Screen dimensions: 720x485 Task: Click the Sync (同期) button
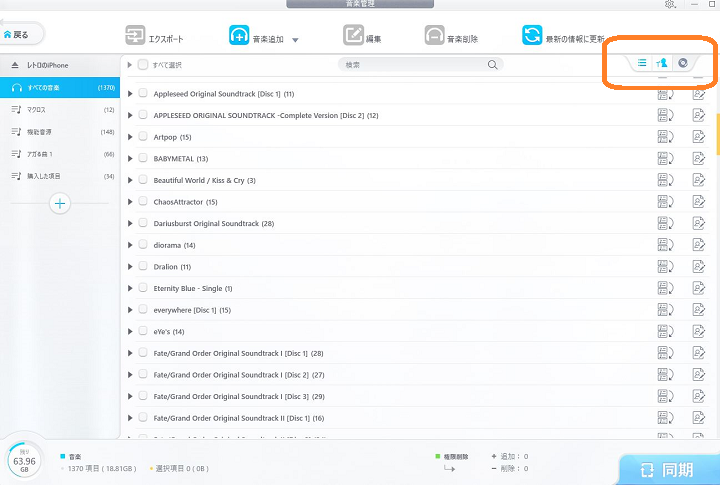click(x=669, y=469)
